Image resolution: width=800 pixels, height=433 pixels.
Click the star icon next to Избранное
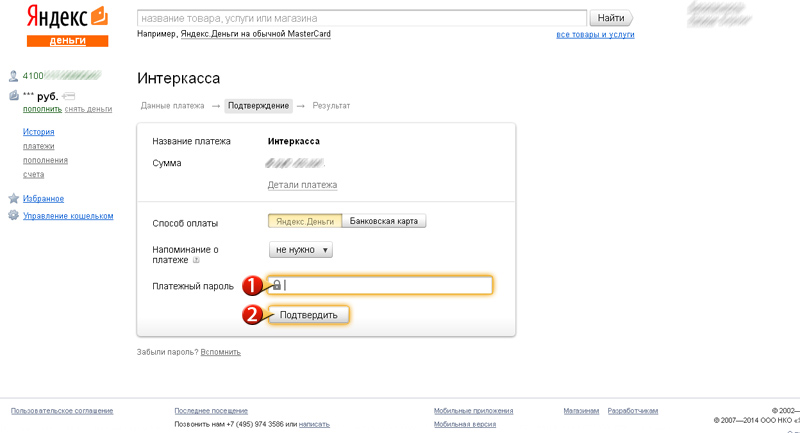(14, 198)
